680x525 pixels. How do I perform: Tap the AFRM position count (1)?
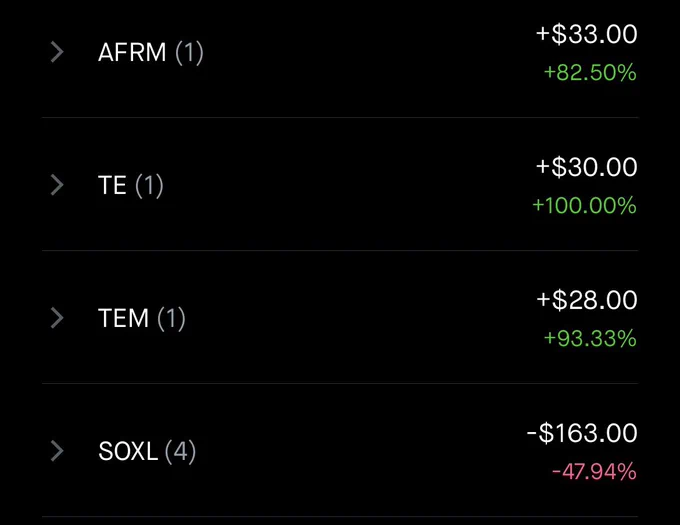(x=189, y=53)
